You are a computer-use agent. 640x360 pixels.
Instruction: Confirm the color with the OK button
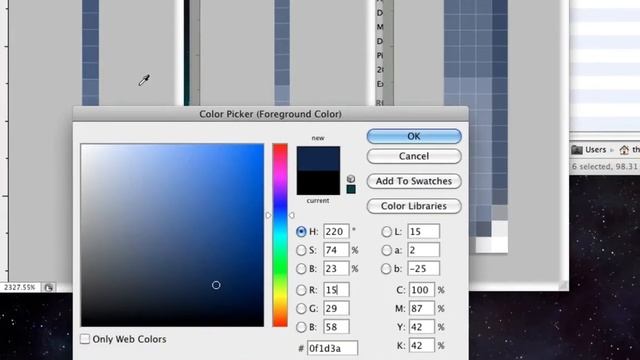[x=414, y=136]
